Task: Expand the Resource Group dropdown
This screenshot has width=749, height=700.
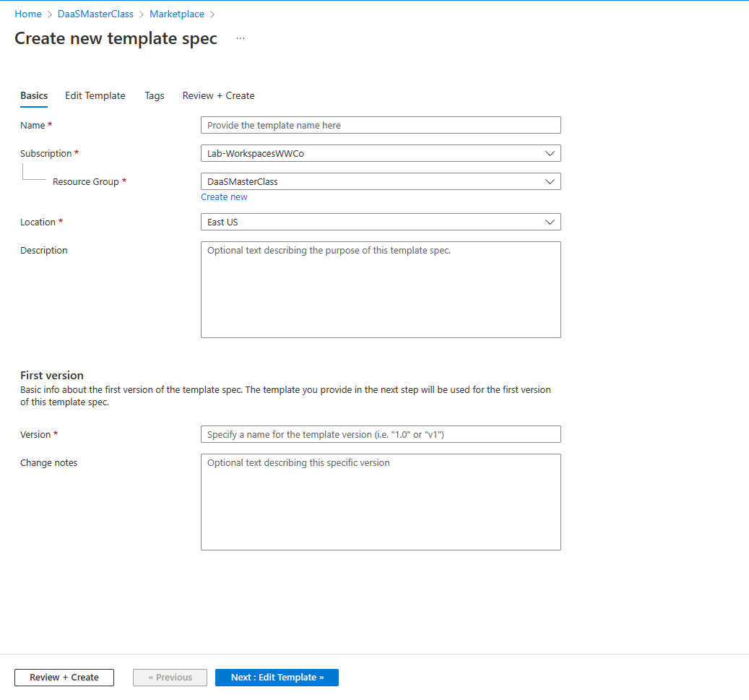Action: point(381,182)
